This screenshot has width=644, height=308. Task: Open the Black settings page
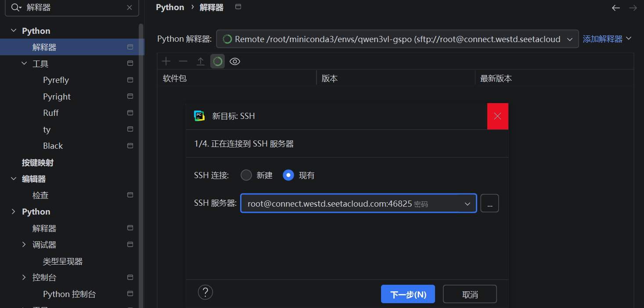point(53,146)
